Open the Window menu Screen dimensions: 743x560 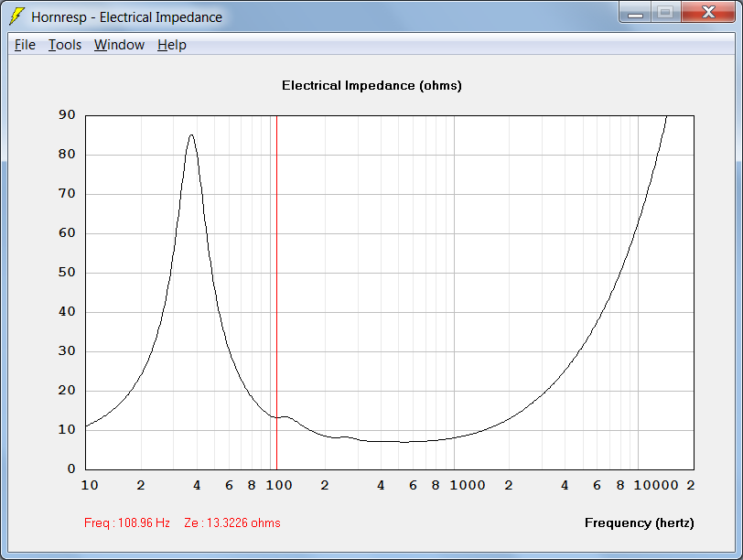(x=119, y=45)
